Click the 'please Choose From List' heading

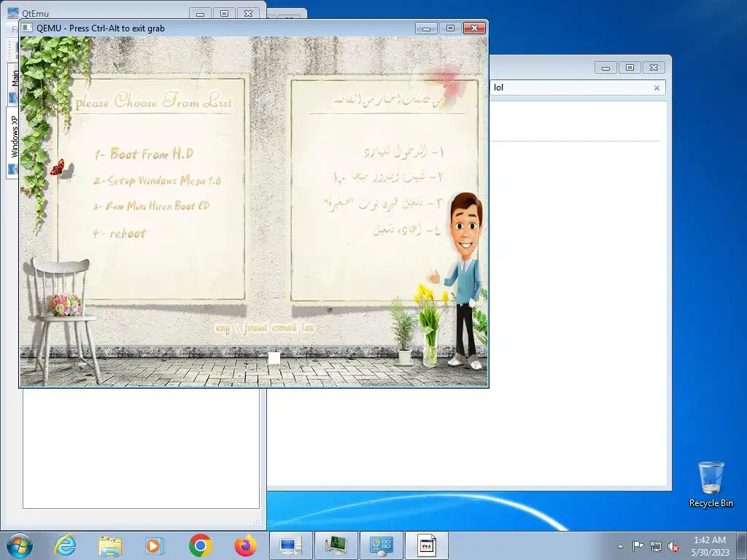(153, 102)
